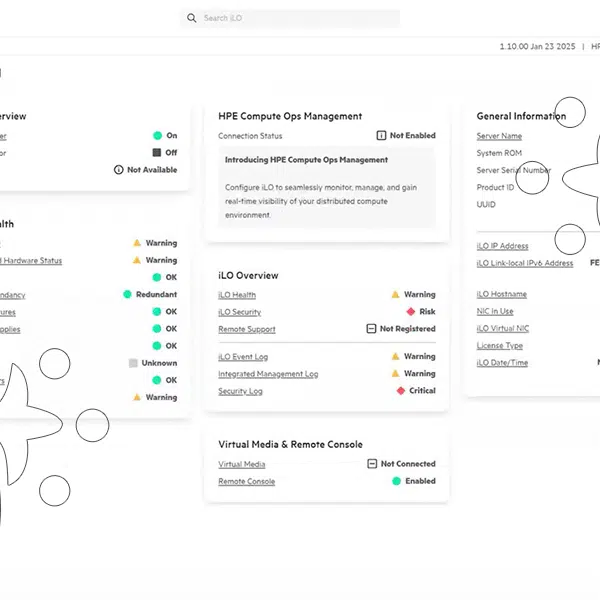
Task: Open the Server Name link
Action: click(x=499, y=136)
